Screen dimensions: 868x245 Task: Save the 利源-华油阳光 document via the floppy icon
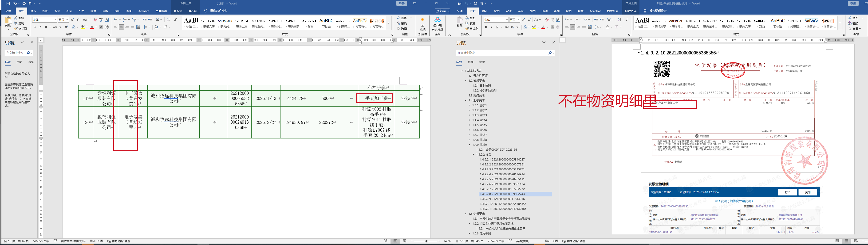coord(459,3)
